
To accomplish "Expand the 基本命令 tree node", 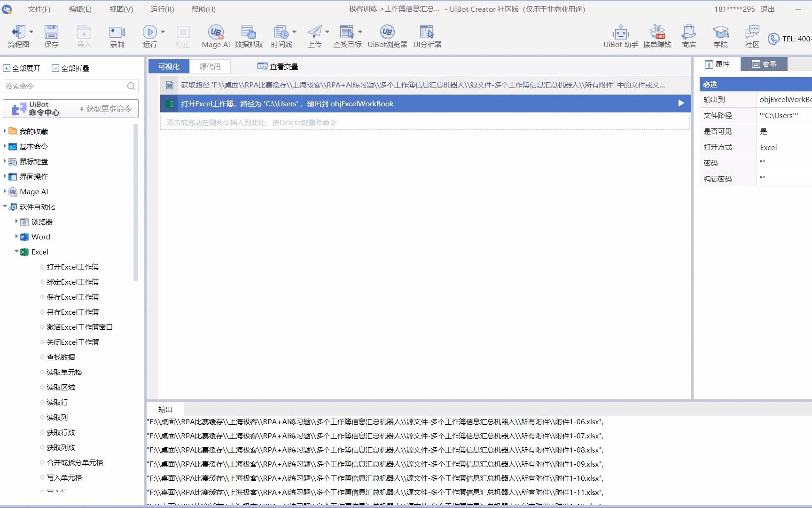I will [x=5, y=146].
